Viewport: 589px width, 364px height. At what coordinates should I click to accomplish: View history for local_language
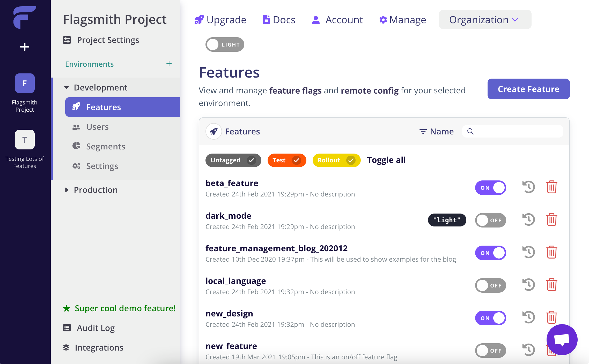[x=528, y=285]
